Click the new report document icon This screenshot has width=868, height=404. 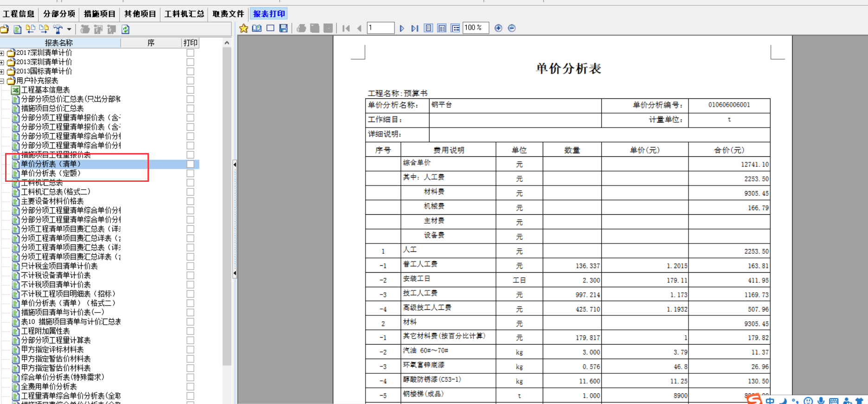pyautogui.click(x=18, y=29)
